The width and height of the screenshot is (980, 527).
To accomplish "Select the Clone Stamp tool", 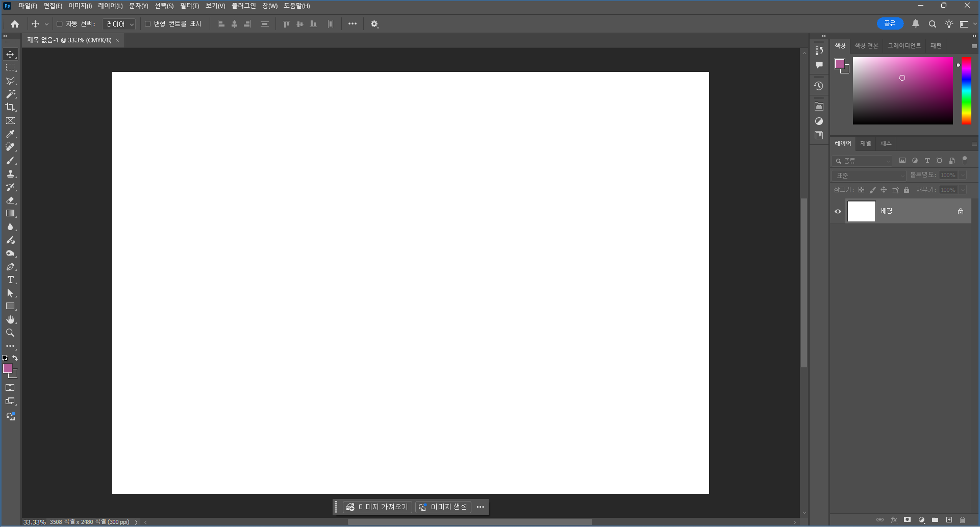I will [10, 173].
